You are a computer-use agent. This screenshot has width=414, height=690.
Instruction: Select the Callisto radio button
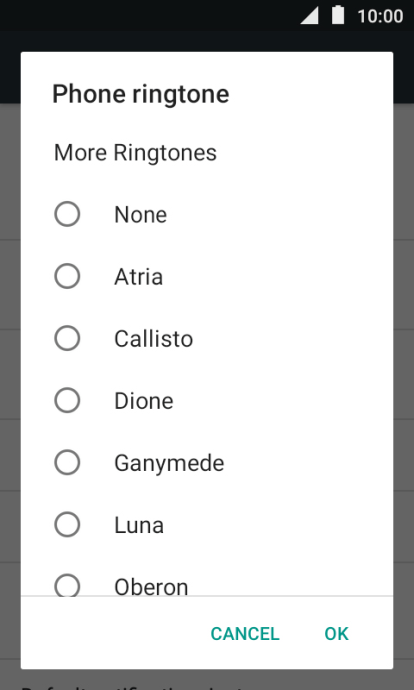[67, 338]
